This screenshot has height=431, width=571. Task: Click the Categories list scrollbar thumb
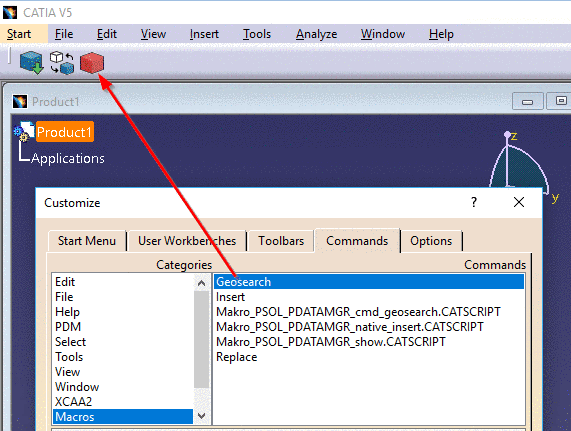click(x=201, y=339)
